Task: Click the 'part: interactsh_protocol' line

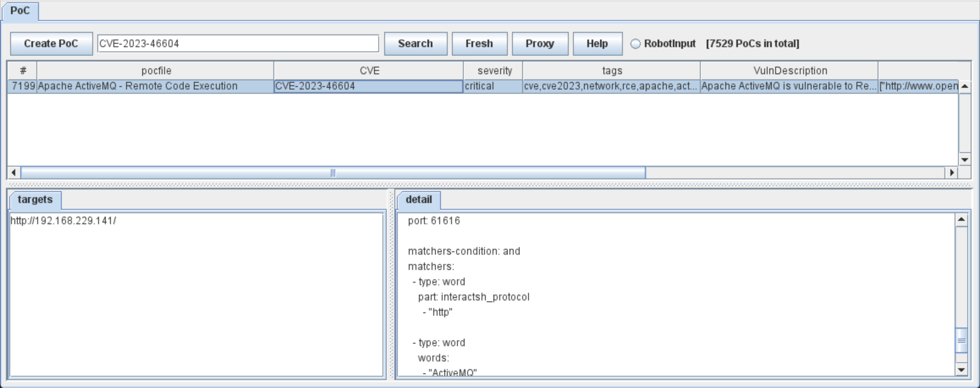Action: pyautogui.click(x=473, y=297)
